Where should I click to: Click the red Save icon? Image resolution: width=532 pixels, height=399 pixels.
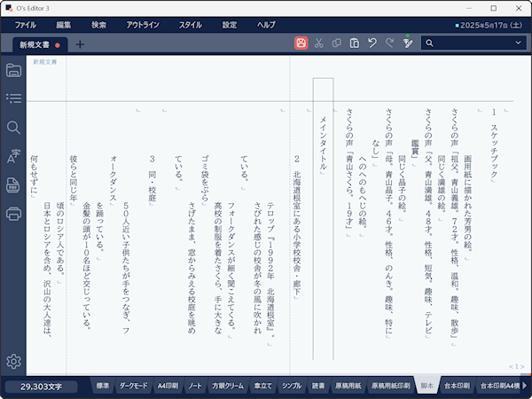pyautogui.click(x=301, y=43)
